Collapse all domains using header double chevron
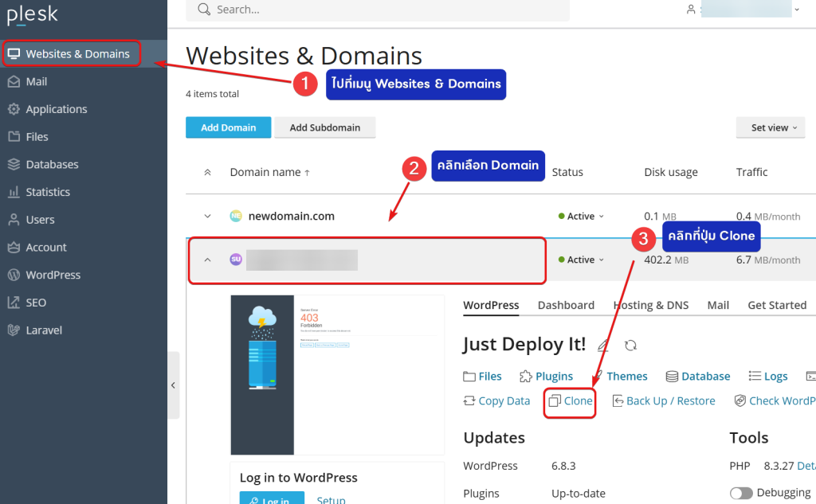Screen dimensions: 816x504 tap(208, 172)
